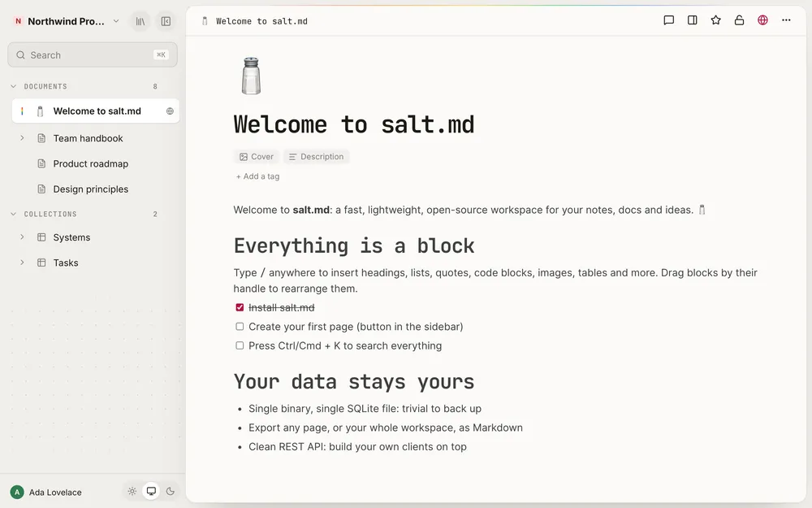The image size is (812, 508).
Task: Open the more options ellipsis menu
Action: pos(786,20)
